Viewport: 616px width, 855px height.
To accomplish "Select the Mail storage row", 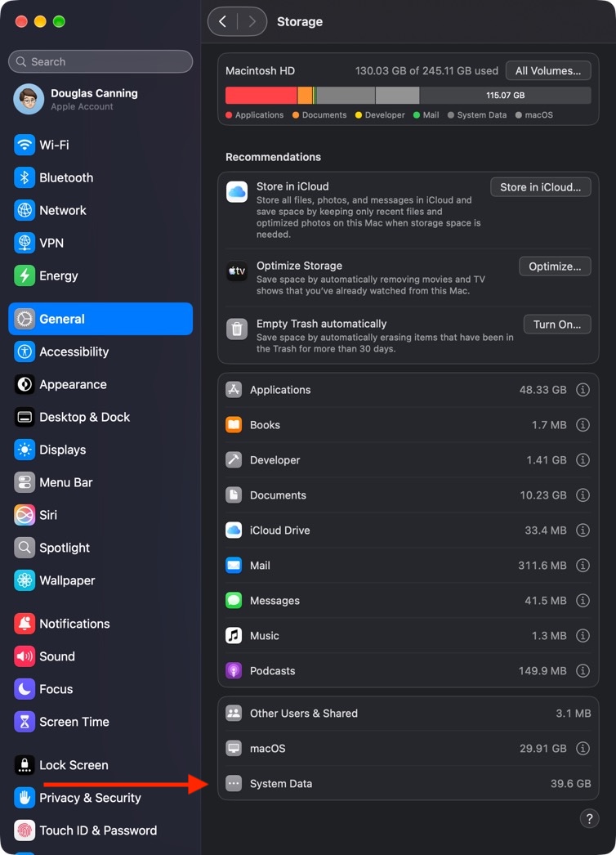I will (408, 566).
